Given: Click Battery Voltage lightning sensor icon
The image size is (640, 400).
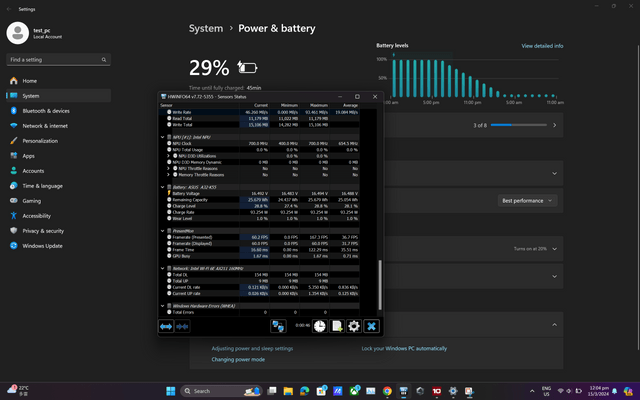Looking at the screenshot, I should coord(169,193).
